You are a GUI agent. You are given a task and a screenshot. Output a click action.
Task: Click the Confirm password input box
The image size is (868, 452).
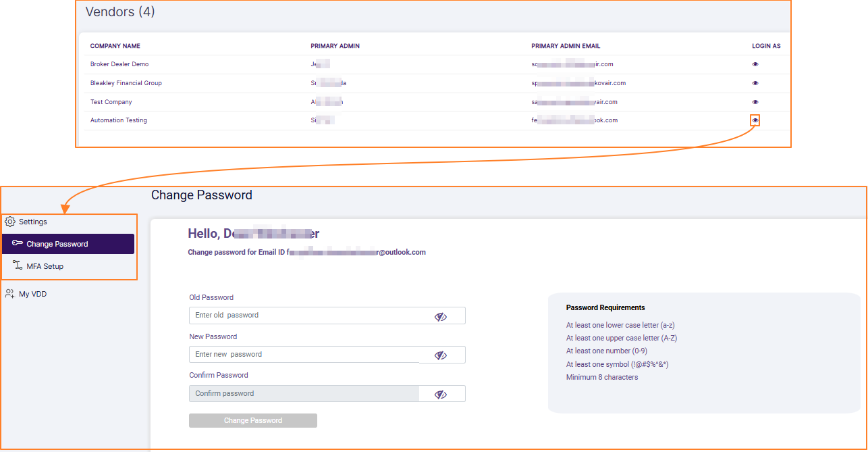click(x=304, y=393)
